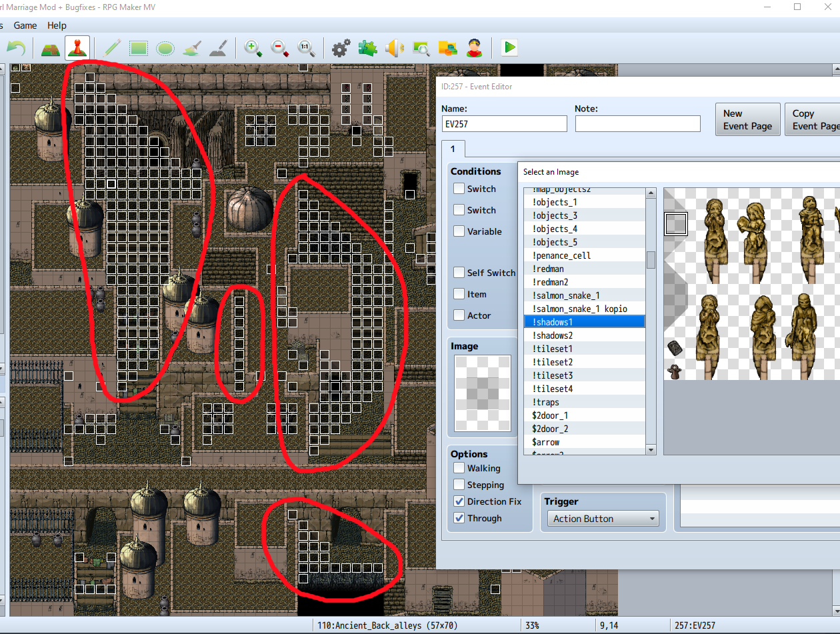Select $2door_1 in image list
Viewport: 840px width, 634px height.
tap(585, 415)
